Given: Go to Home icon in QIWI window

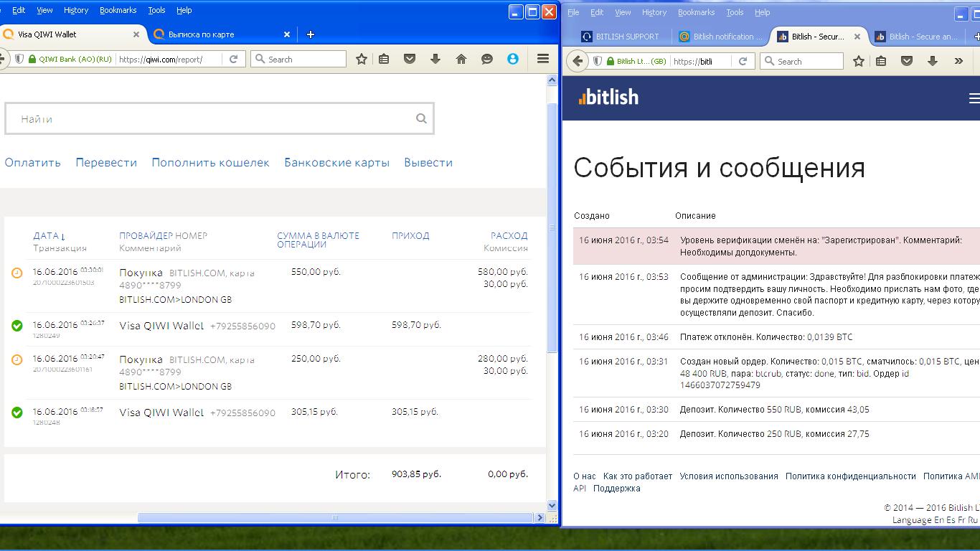Looking at the screenshot, I should 461,59.
